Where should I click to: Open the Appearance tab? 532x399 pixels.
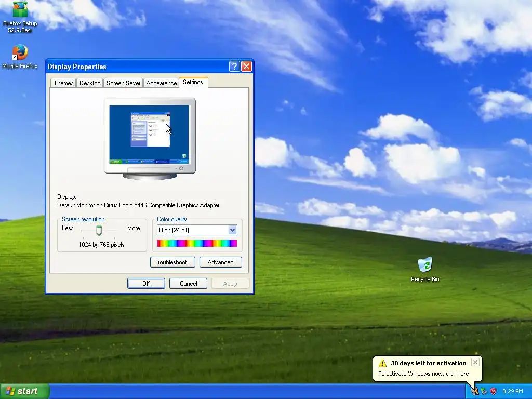pos(162,83)
